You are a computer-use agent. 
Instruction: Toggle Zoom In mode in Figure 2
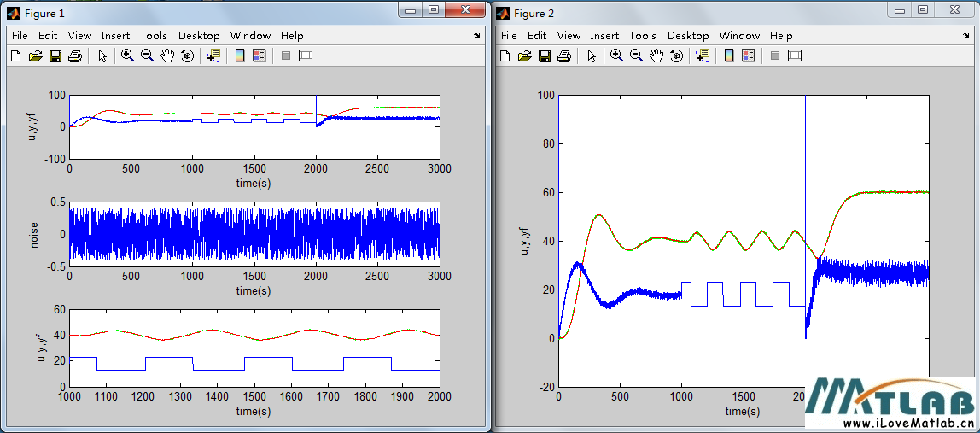(x=616, y=56)
